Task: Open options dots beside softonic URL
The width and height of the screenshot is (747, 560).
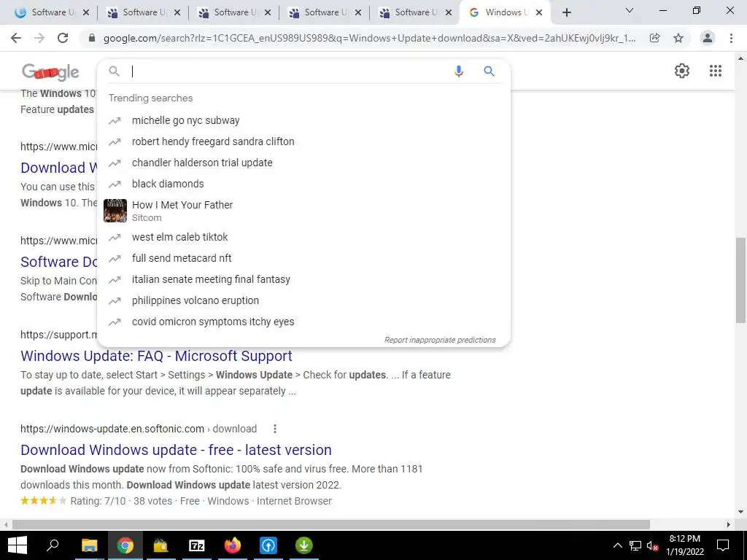Action: [275, 429]
